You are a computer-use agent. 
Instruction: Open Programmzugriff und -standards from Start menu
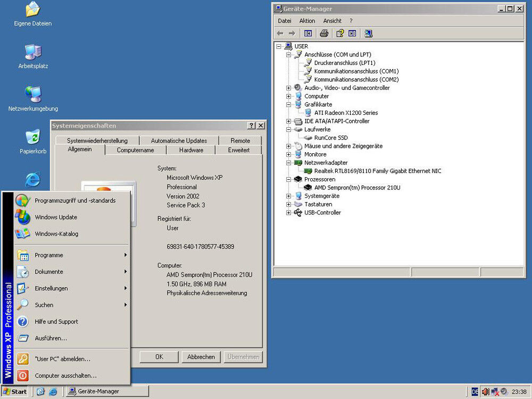click(72, 201)
